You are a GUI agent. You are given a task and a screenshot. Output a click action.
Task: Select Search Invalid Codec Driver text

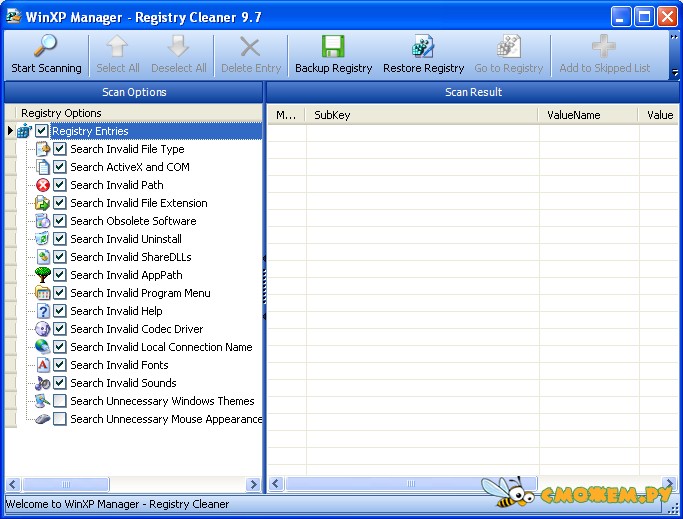(x=137, y=329)
